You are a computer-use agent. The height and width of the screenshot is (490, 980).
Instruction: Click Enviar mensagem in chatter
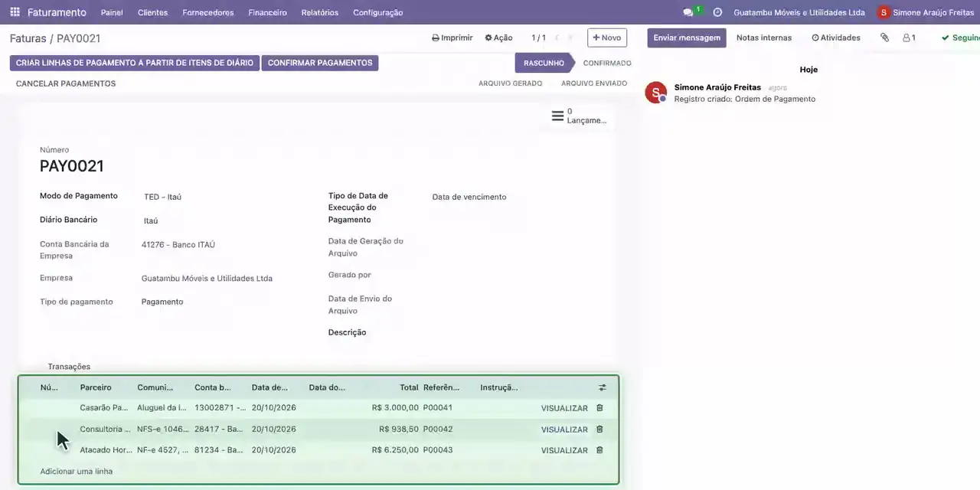point(687,38)
